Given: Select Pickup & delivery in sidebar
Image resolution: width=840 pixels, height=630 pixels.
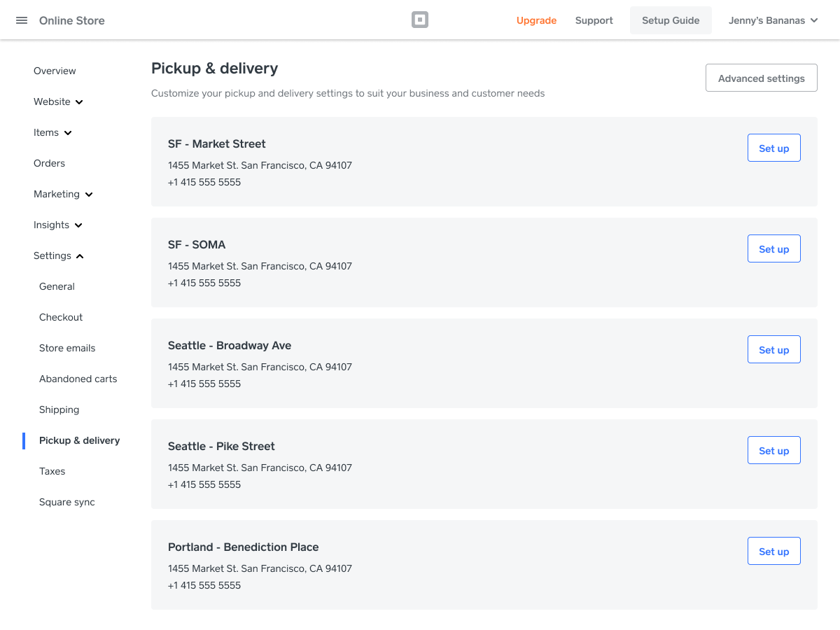Looking at the screenshot, I should pyautogui.click(x=80, y=440).
